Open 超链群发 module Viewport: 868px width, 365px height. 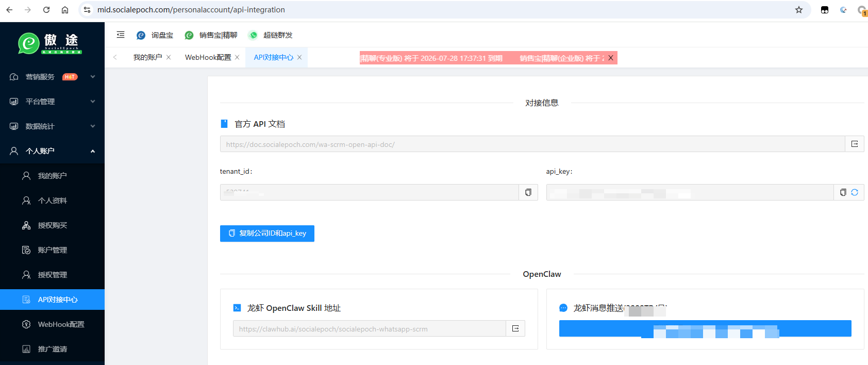click(270, 35)
